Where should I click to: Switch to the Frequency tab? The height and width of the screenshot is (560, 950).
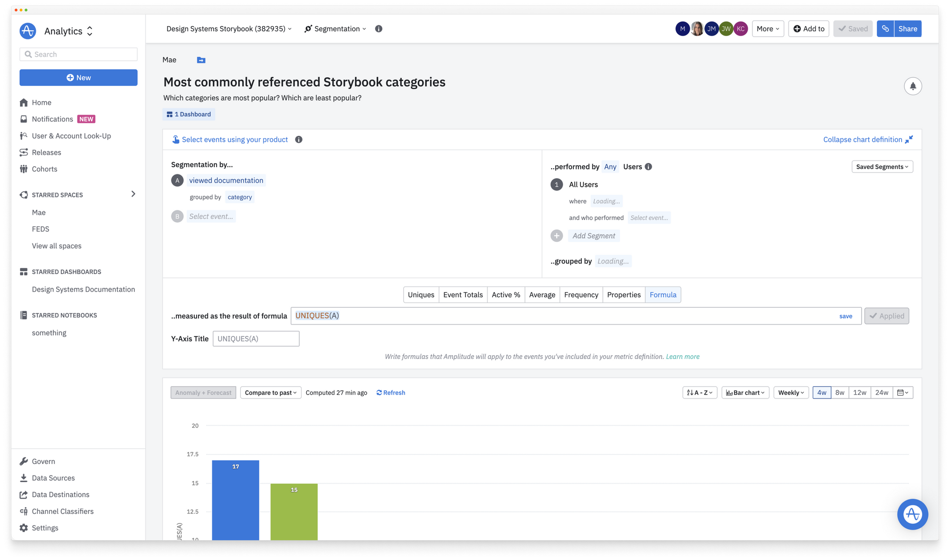[x=581, y=295]
